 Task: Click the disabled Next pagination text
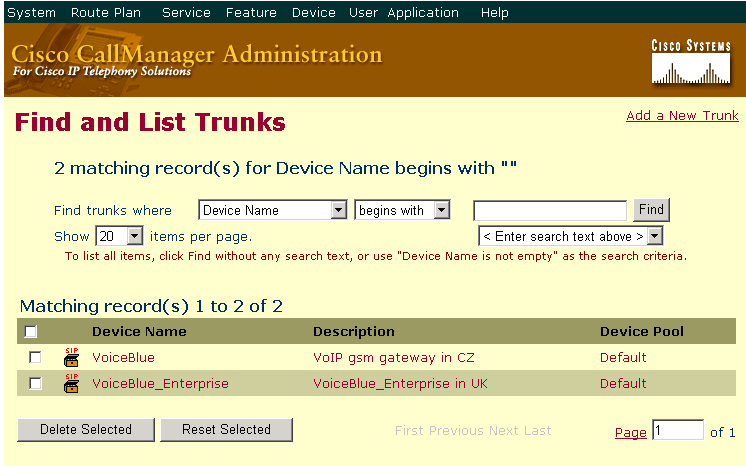pyautogui.click(x=504, y=431)
